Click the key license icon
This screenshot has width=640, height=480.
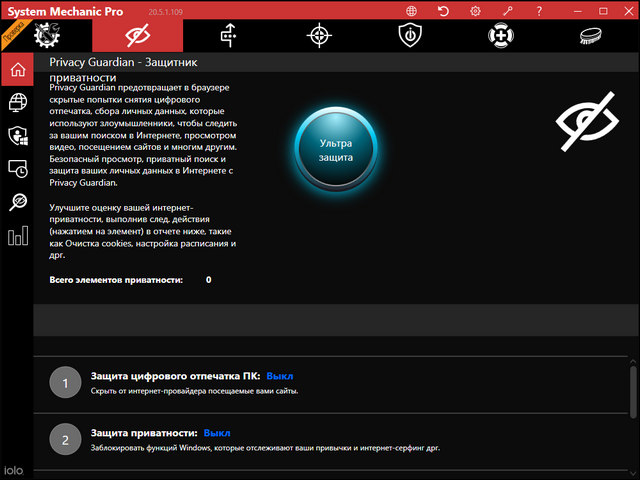(507, 11)
